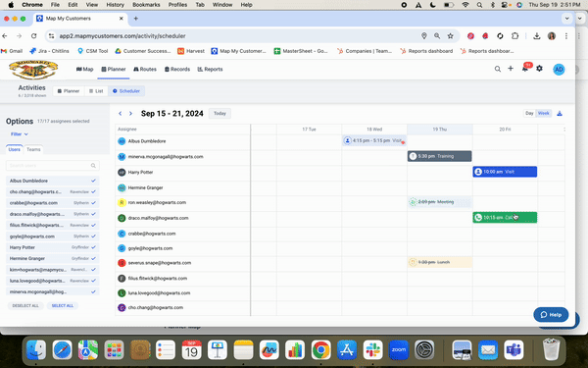This screenshot has width=588, height=368.
Task: Expand the Filter dropdown
Action: tap(20, 134)
